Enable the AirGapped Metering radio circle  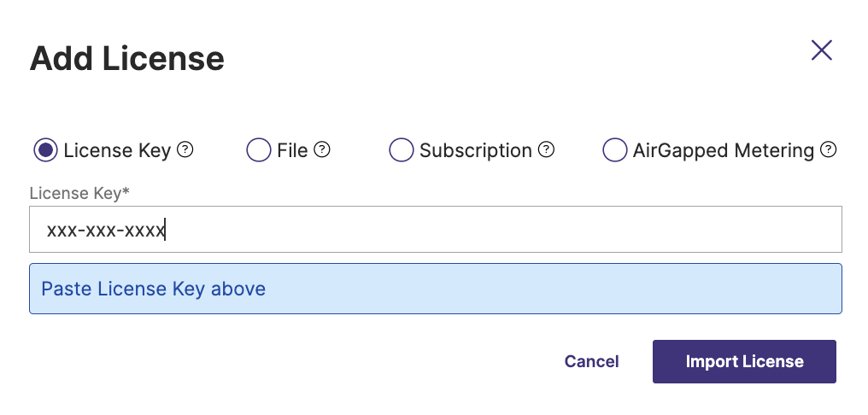[614, 150]
